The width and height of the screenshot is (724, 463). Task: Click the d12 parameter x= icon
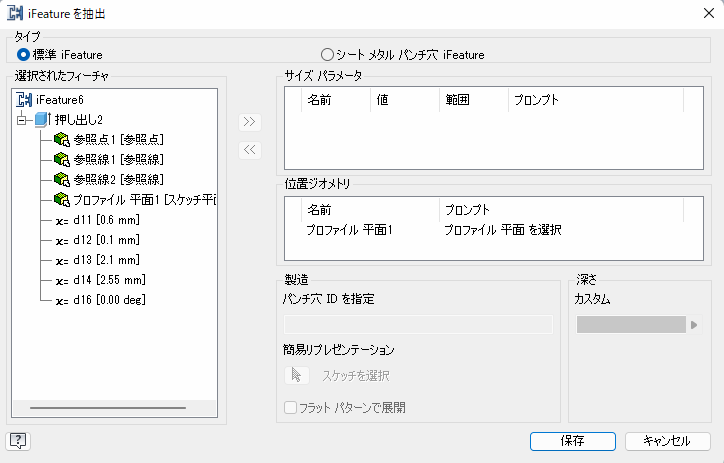pos(62,241)
